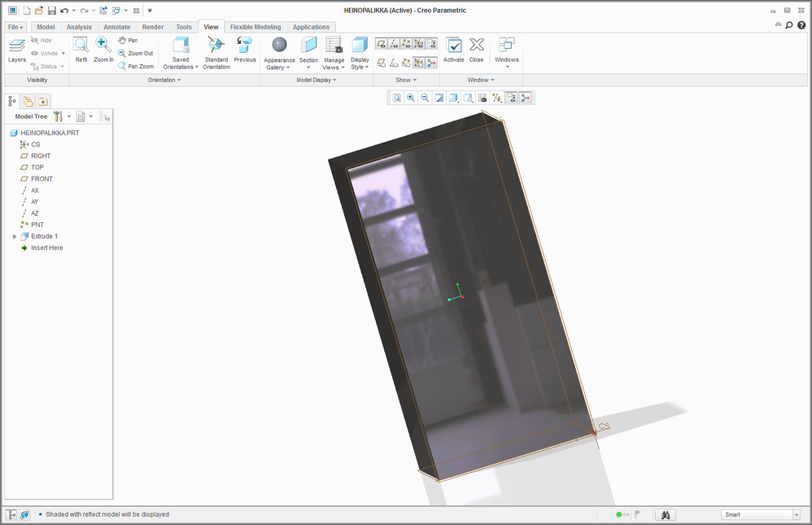This screenshot has height=525, width=812.
Task: Switch to the Model tab
Action: point(46,27)
